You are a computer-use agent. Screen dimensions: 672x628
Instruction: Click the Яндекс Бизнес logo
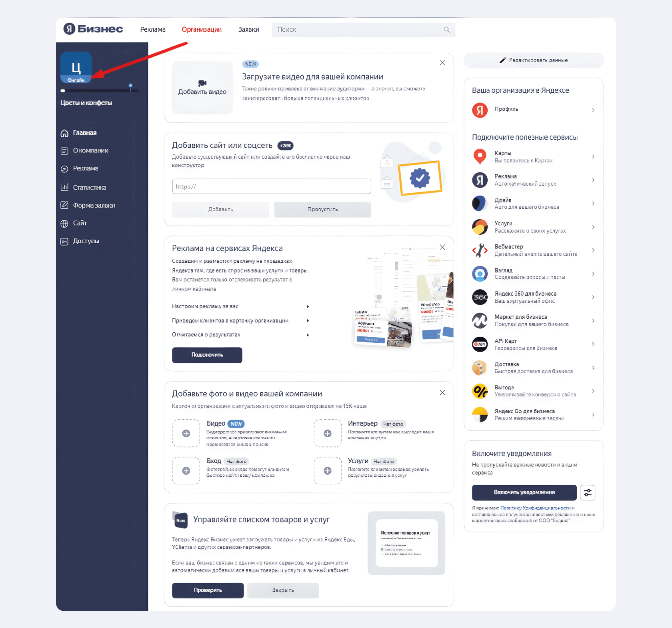pyautogui.click(x=93, y=29)
